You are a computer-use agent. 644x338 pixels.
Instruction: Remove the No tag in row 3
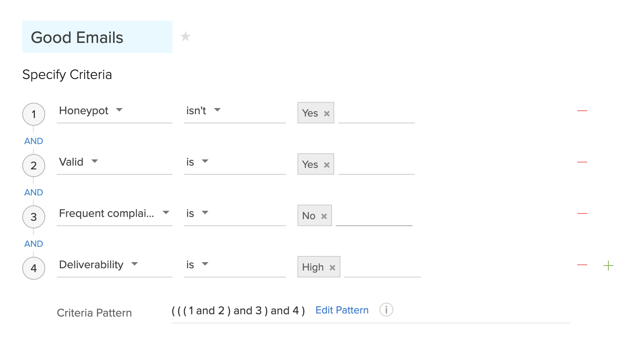(324, 216)
